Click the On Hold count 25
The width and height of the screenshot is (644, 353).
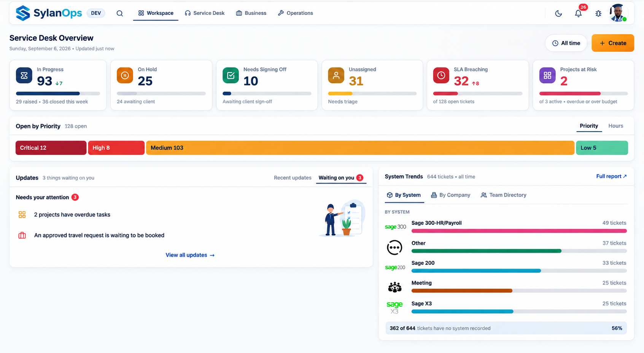[145, 81]
